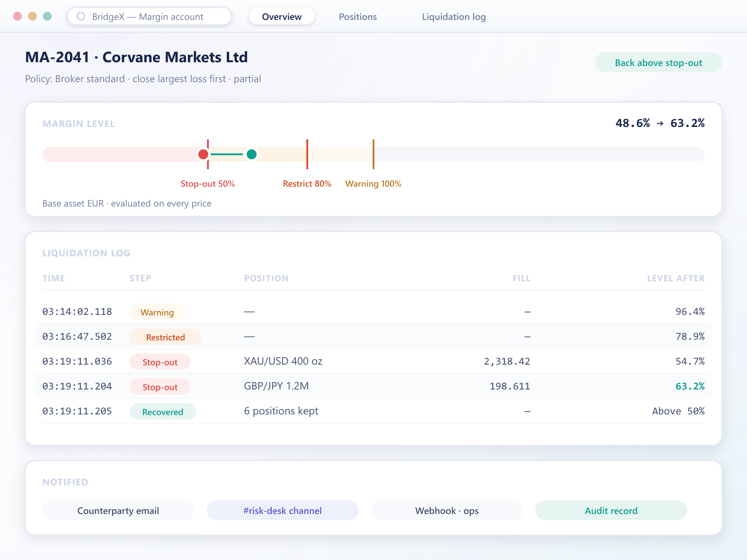Select the Webhook · ops notification chip
The width and height of the screenshot is (747, 560).
tap(447, 510)
